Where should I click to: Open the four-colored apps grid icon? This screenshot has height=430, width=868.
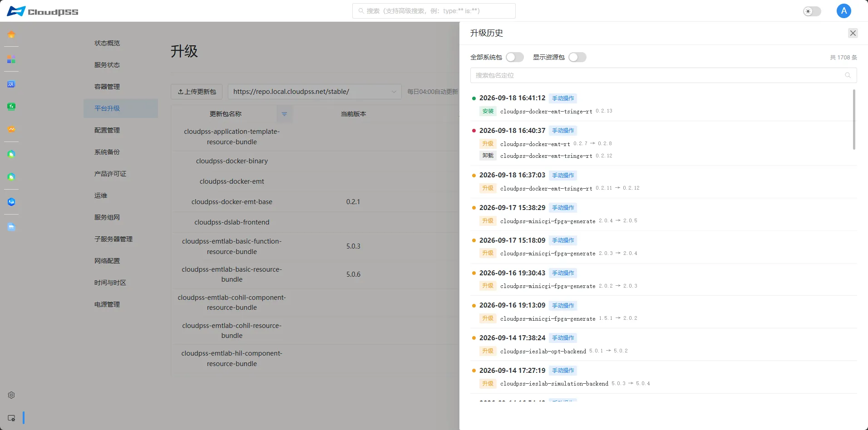click(x=11, y=59)
